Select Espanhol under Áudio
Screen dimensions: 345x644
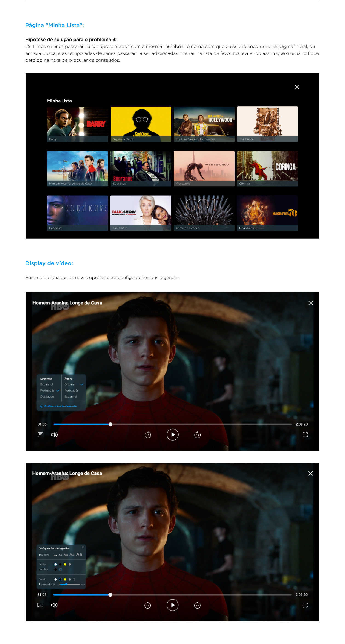70,396
